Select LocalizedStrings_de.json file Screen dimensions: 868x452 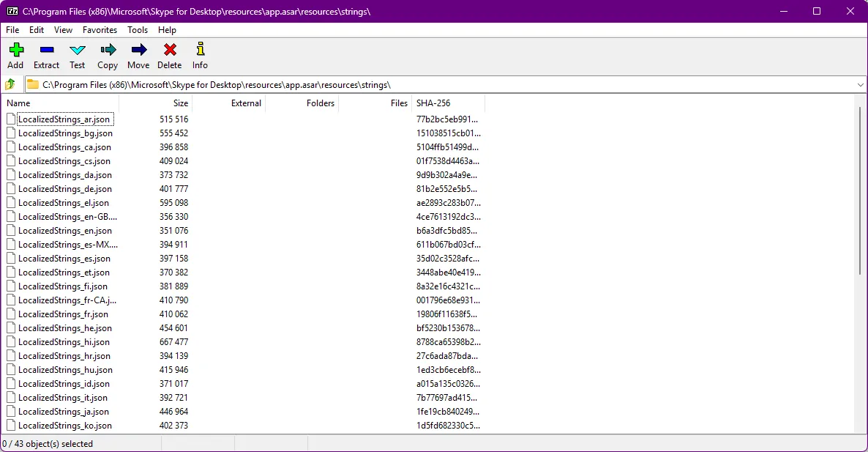(x=64, y=189)
